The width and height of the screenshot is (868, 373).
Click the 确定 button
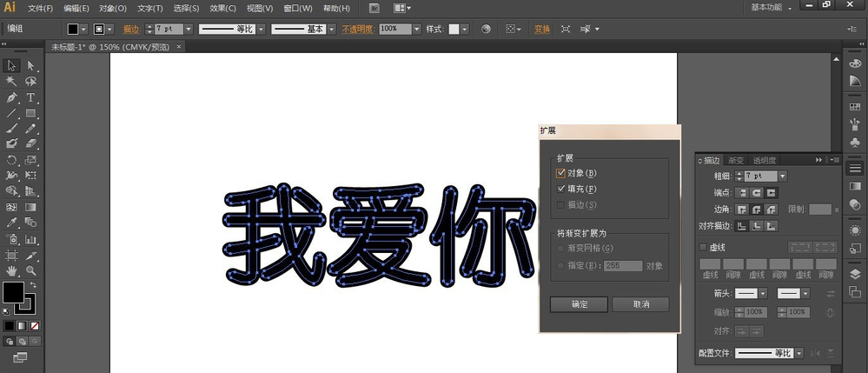(579, 304)
